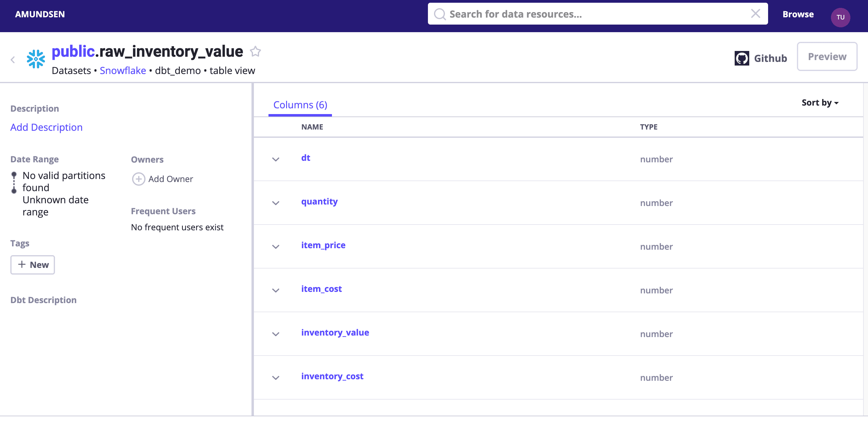
Task: Star the raw_inventory_value table as a bookmark
Action: click(255, 52)
